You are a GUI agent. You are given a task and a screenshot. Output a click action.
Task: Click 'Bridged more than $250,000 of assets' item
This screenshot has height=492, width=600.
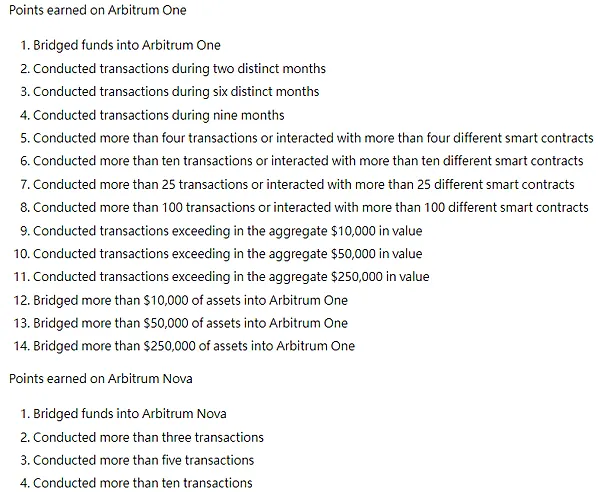pyautogui.click(x=194, y=346)
